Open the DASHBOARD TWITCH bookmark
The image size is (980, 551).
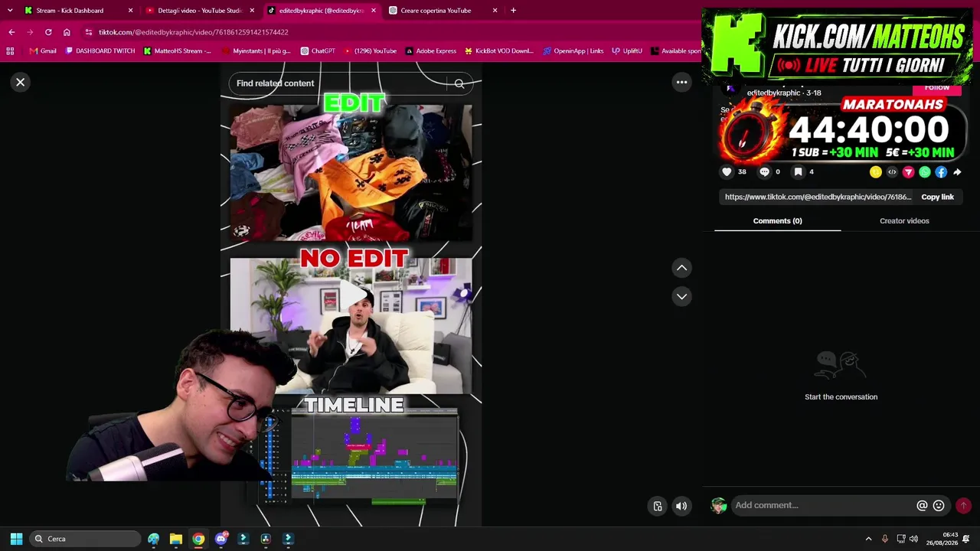[100, 51]
